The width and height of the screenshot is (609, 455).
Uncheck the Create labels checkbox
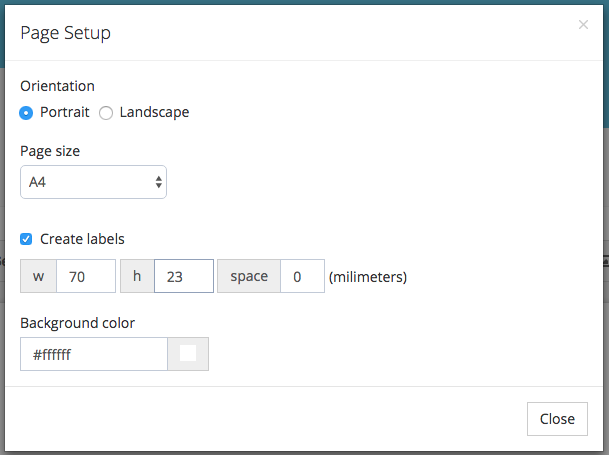(26, 239)
